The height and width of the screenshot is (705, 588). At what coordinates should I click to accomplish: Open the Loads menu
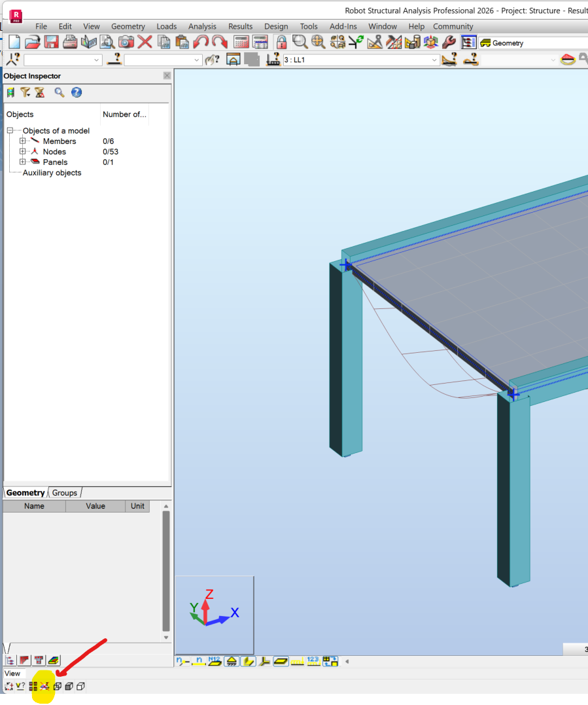[x=167, y=26]
